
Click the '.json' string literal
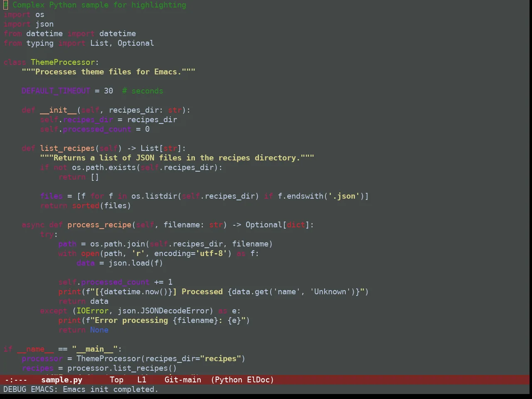pyautogui.click(x=344, y=196)
